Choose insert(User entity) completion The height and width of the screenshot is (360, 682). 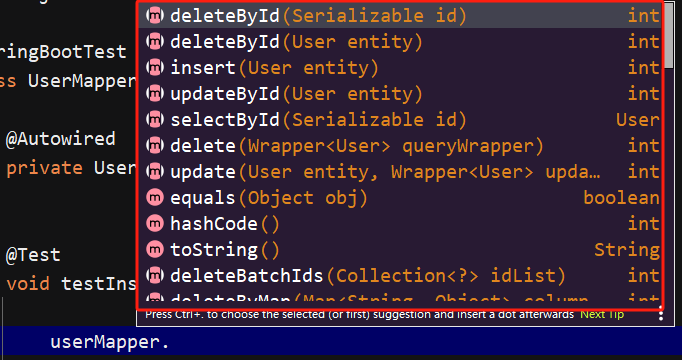400,68
